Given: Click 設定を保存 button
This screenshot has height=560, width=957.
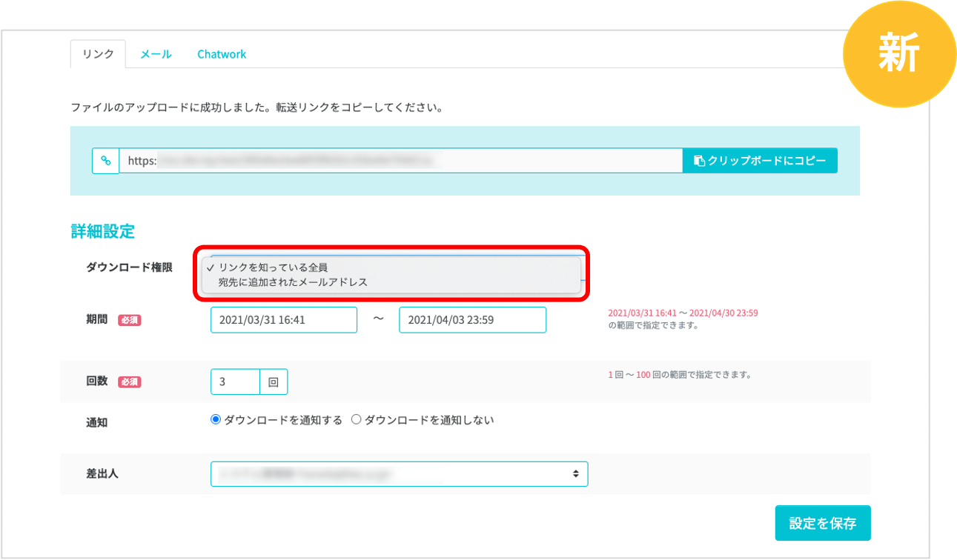Looking at the screenshot, I should tap(823, 523).
